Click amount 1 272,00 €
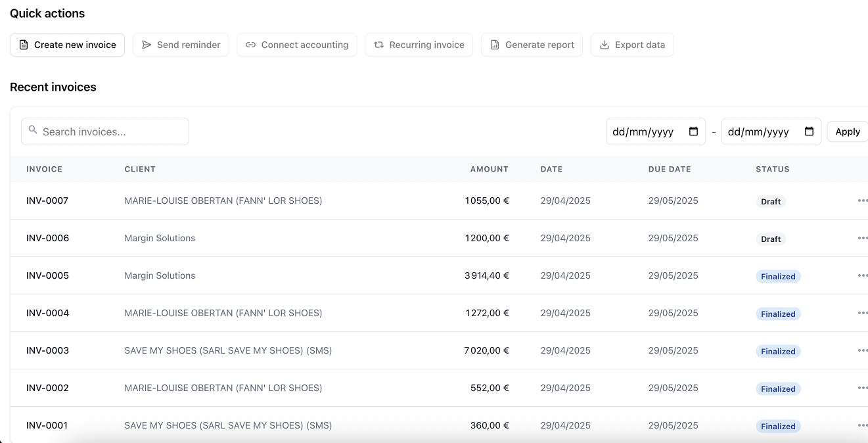The width and height of the screenshot is (868, 443). 487,313
